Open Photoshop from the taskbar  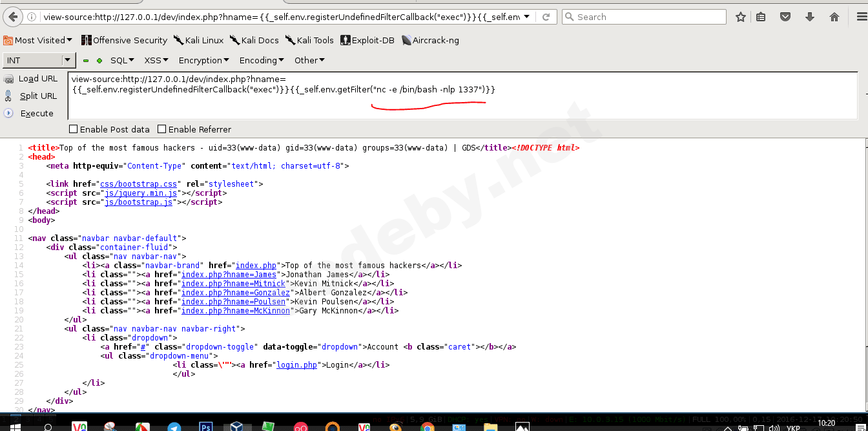[x=206, y=426]
